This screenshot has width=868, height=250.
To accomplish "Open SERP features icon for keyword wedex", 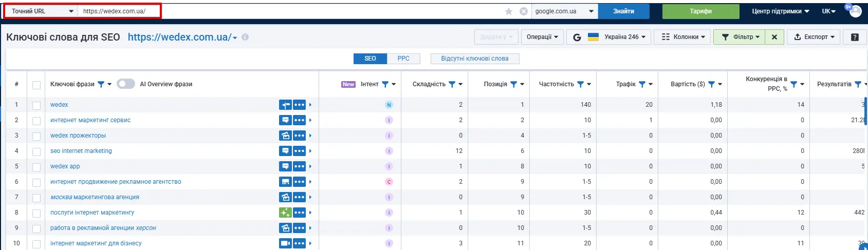I will [285, 105].
